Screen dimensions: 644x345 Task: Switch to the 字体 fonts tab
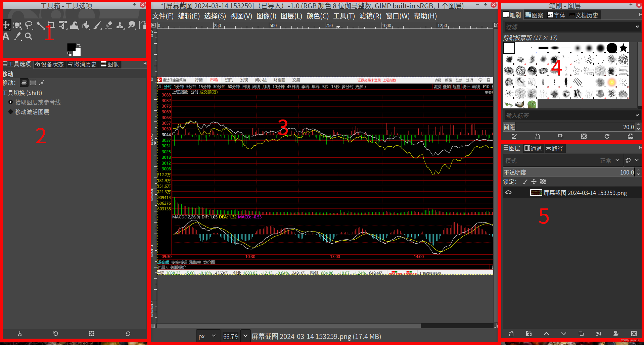(556, 15)
